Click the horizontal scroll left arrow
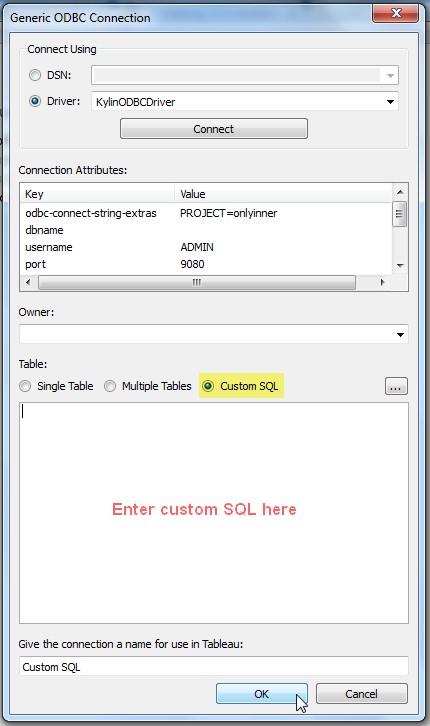The height and width of the screenshot is (726, 430). click(28, 282)
